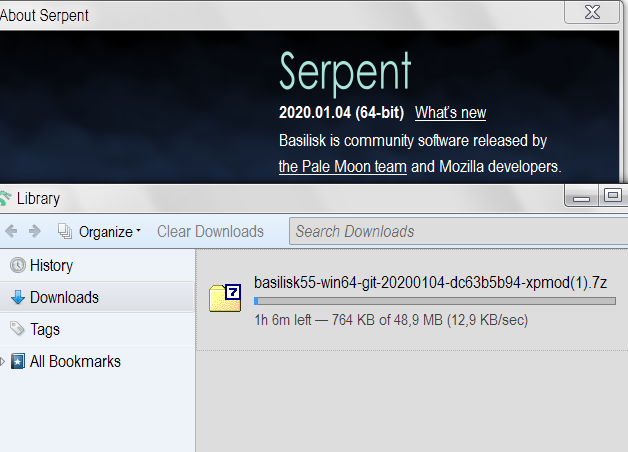
Task: Select the basilisk55-win64 download file name
Action: coord(431,283)
